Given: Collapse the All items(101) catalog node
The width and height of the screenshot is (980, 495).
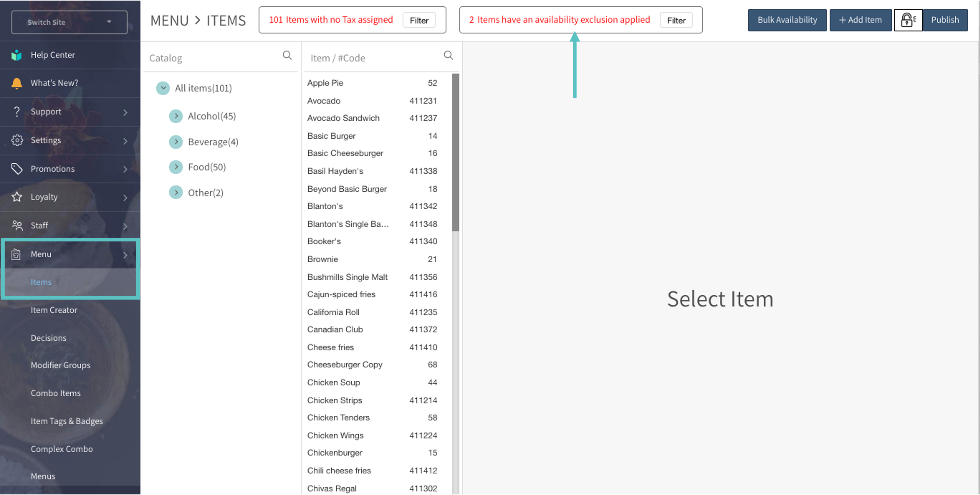Looking at the screenshot, I should pyautogui.click(x=163, y=88).
